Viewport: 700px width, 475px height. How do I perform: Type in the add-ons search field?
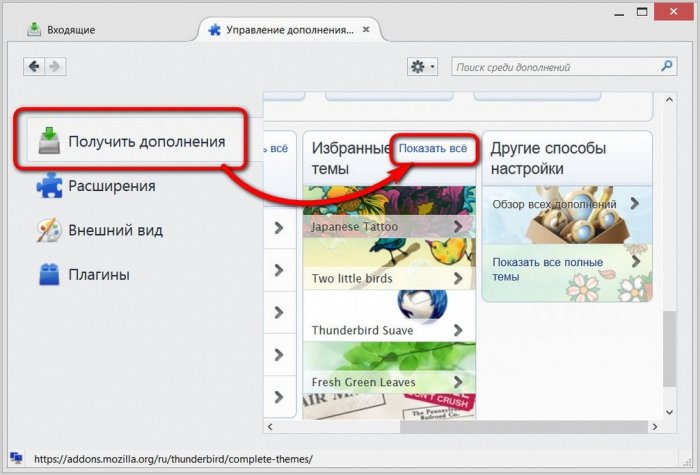tap(553, 67)
